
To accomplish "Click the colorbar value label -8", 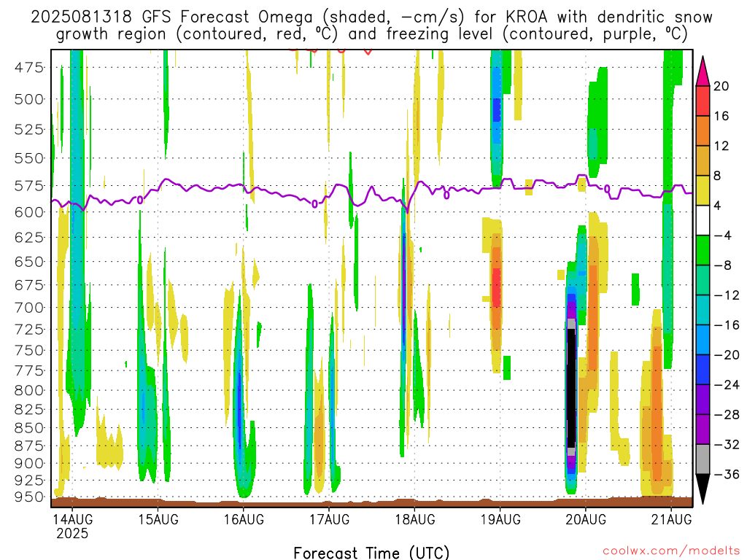I will (x=723, y=265).
